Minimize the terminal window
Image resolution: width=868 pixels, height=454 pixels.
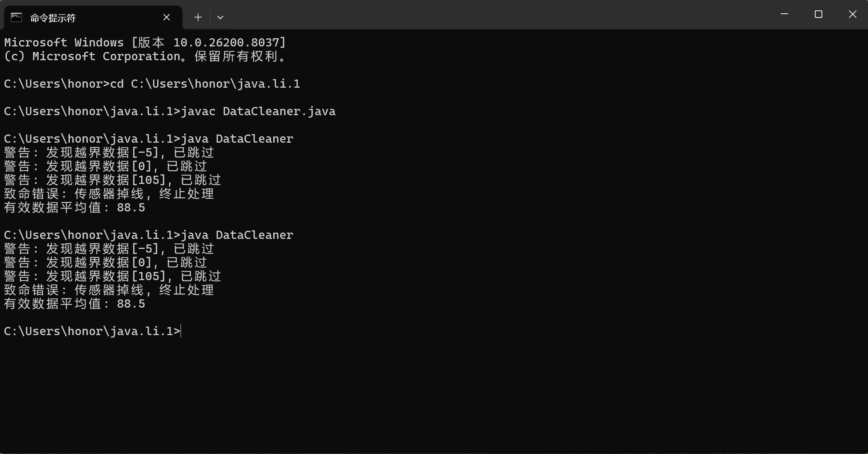click(784, 14)
